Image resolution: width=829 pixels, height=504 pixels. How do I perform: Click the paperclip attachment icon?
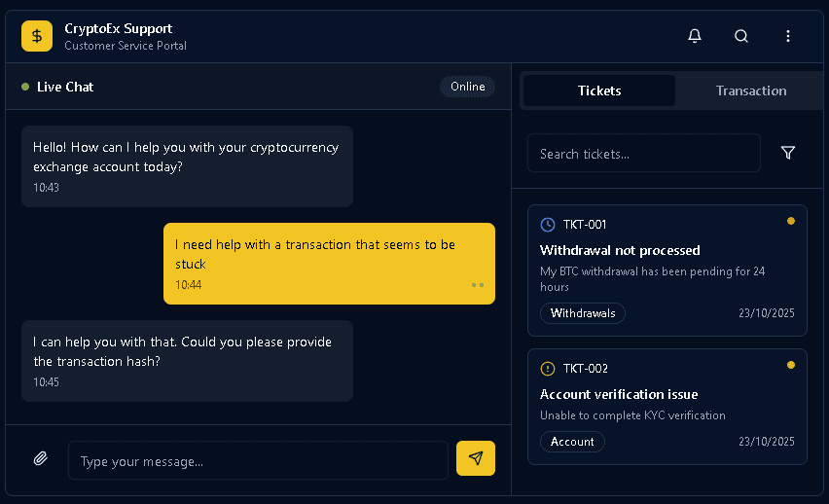coord(40,458)
